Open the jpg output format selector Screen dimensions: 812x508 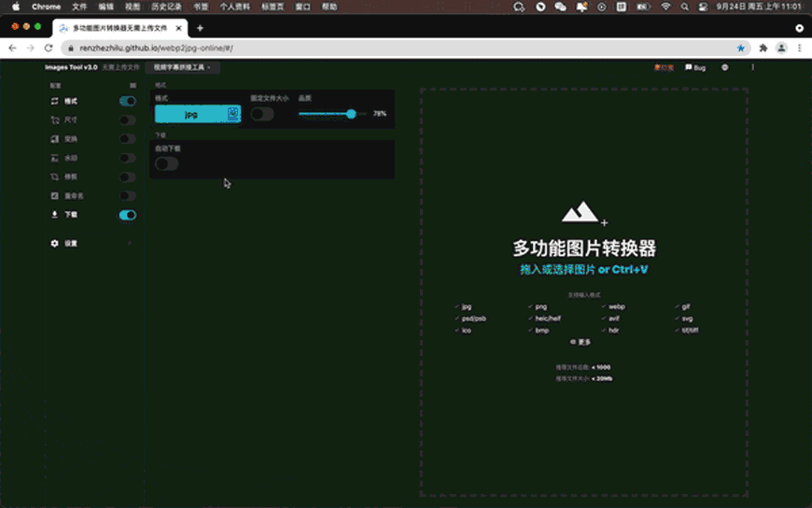[x=198, y=114]
